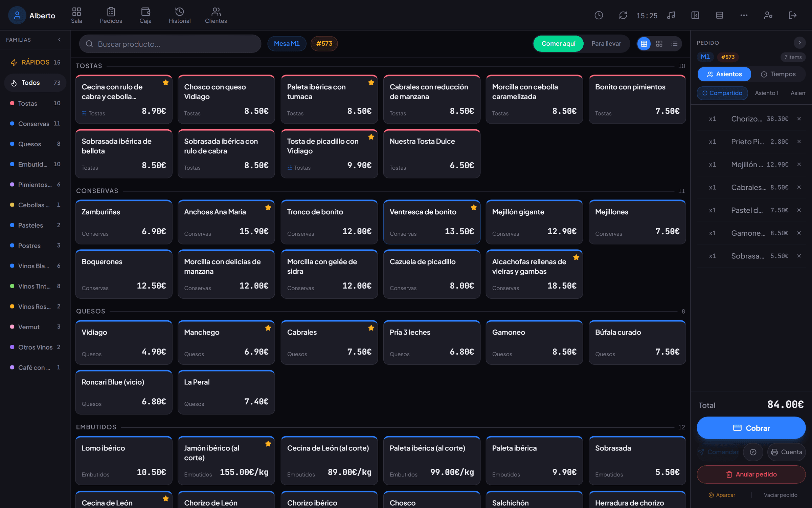Click Aparcar to park the order
The height and width of the screenshot is (508, 812).
pos(722,495)
